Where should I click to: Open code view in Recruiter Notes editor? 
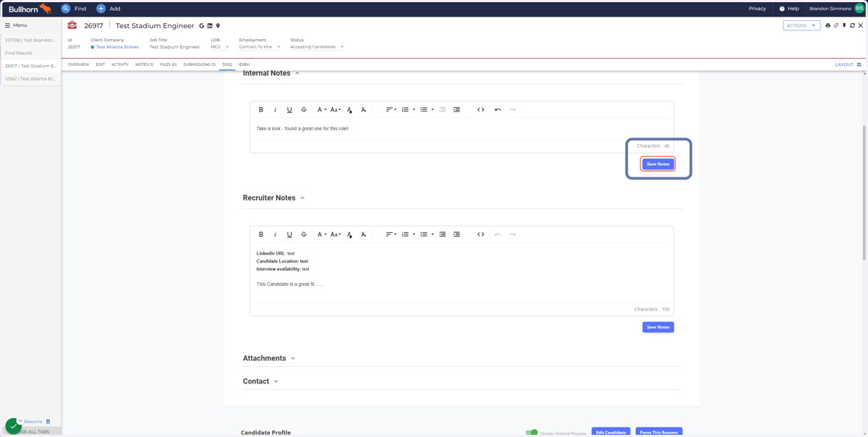click(480, 234)
